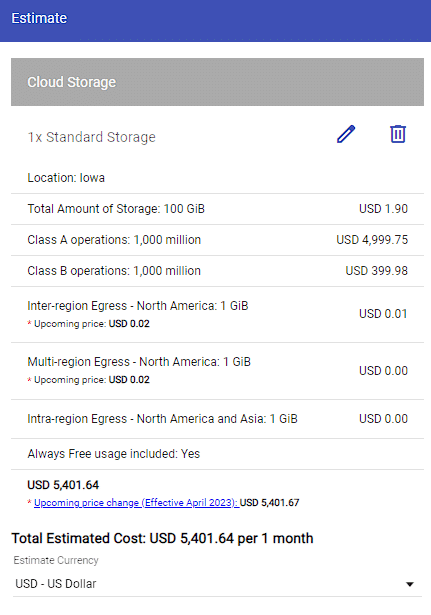The image size is (431, 615).
Task: Click the Location: Iowa row
Action: 217,178
